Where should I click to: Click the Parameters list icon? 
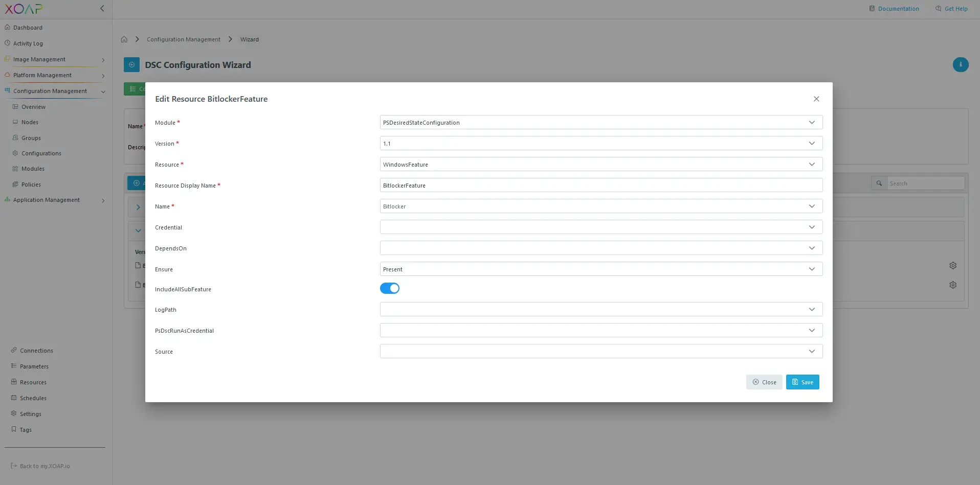(x=14, y=366)
